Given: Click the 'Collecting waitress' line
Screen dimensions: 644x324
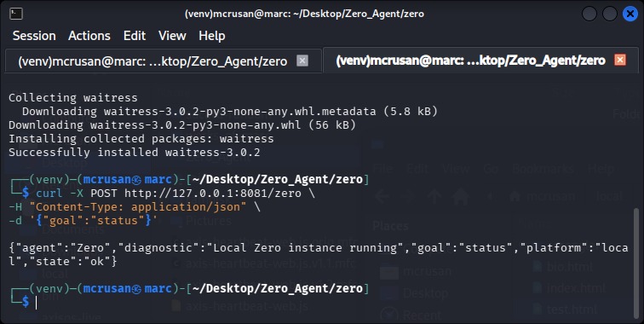Looking at the screenshot, I should (73, 98).
